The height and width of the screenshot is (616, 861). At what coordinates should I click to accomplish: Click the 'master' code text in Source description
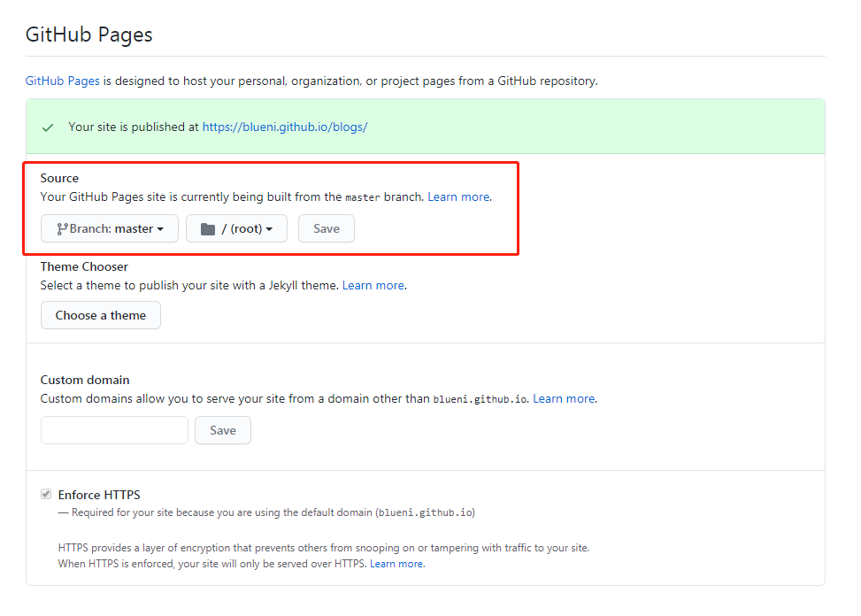[363, 197]
